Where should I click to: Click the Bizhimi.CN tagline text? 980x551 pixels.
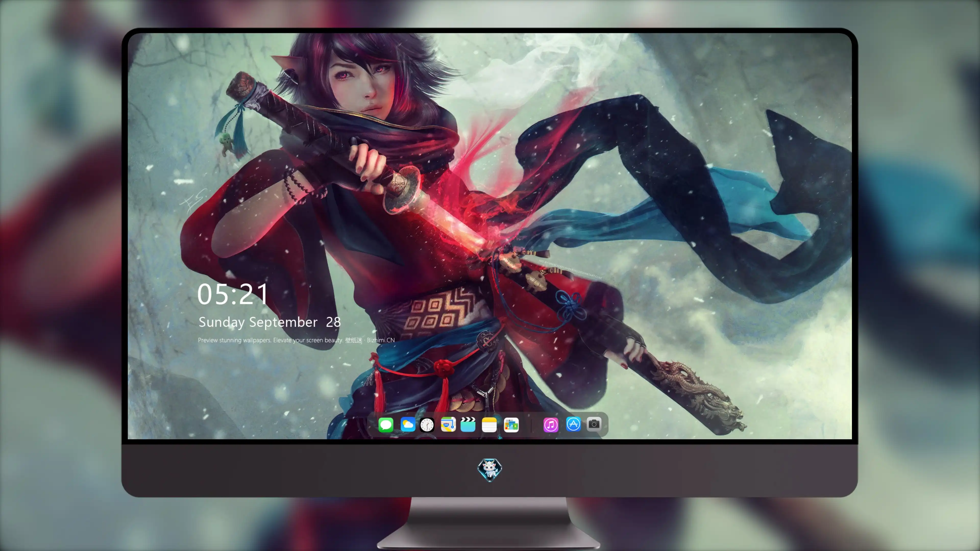click(x=296, y=340)
